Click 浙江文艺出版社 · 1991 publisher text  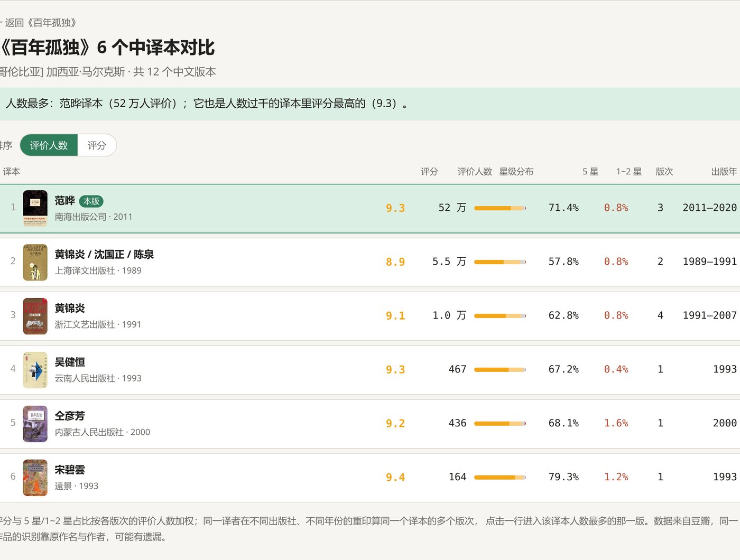98,324
